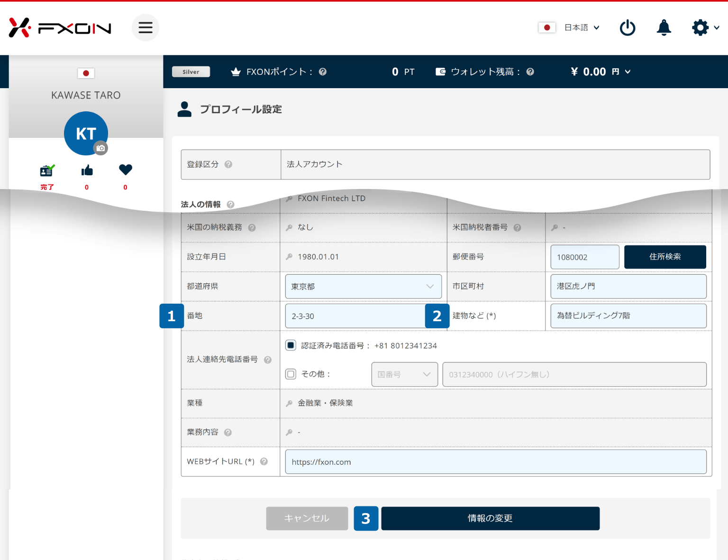This screenshot has height=560, width=728.
Task: Open the hamburger menu
Action: point(146,27)
